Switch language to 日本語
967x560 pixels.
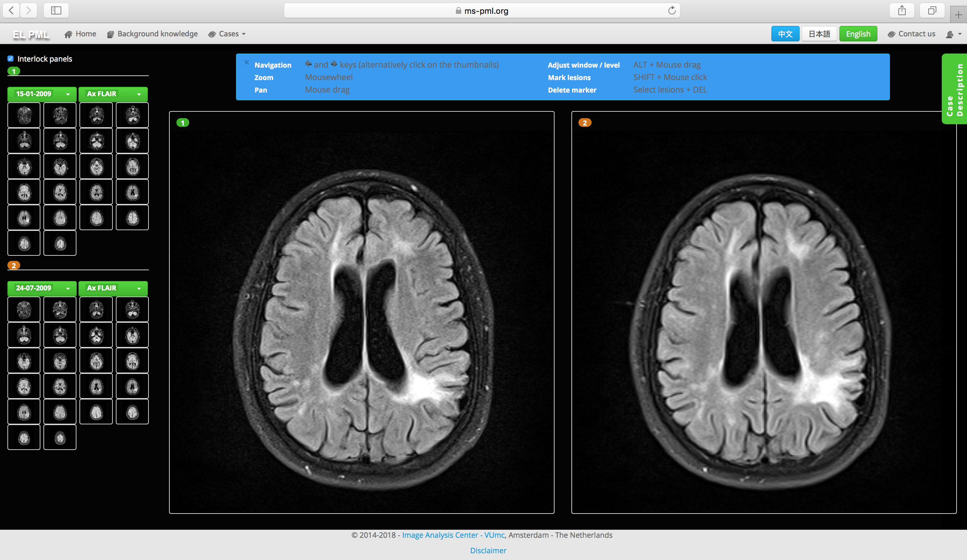click(819, 34)
